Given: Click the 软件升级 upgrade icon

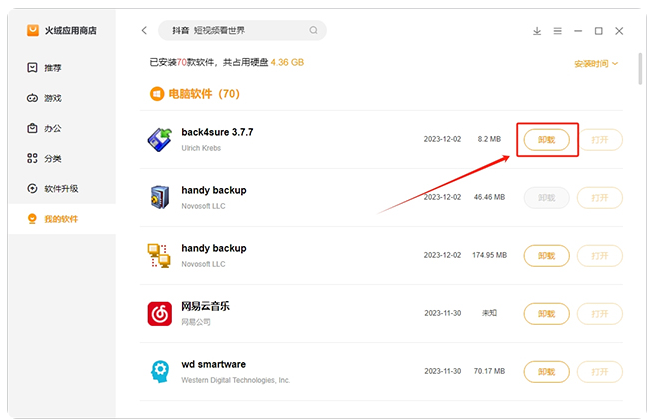Looking at the screenshot, I should (32, 189).
